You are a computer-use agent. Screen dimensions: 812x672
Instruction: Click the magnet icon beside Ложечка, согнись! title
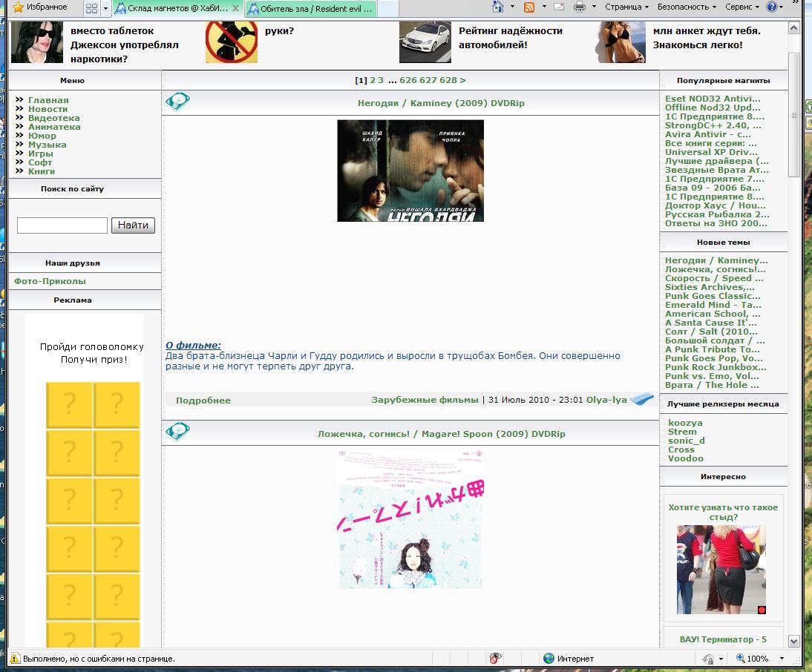177,432
